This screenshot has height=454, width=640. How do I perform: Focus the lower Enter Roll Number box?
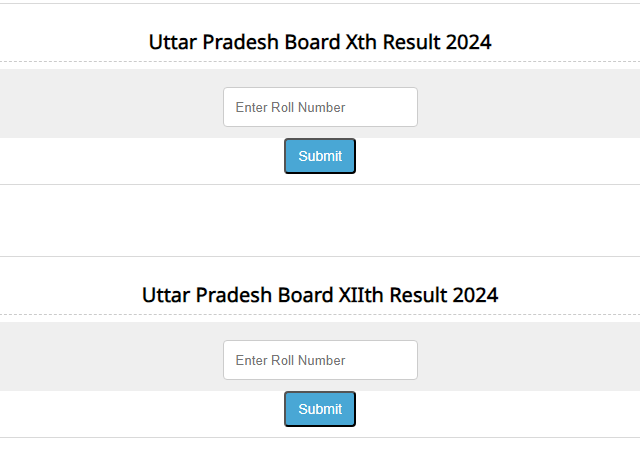[x=320, y=360]
